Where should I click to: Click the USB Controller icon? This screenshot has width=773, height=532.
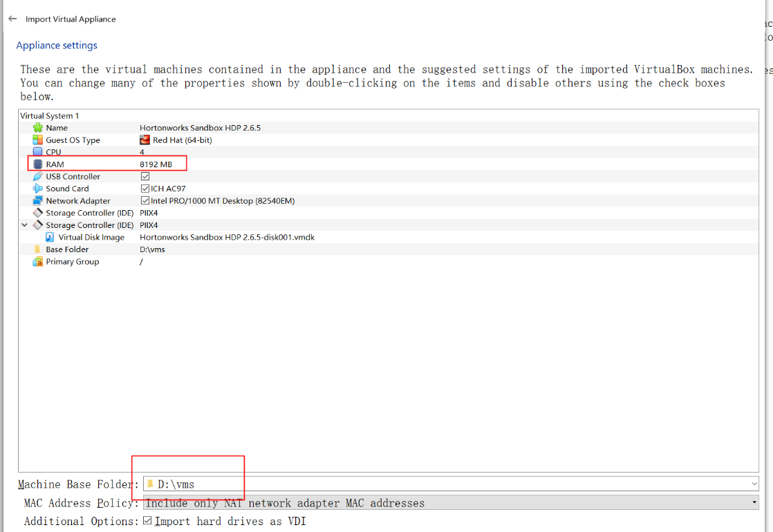point(37,176)
